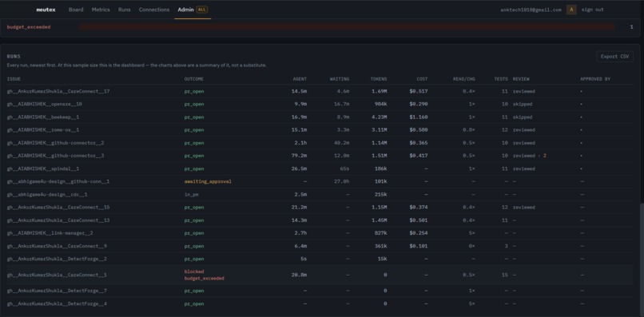The width and height of the screenshot is (644, 317).
Task: Click the anktech1010@gmail.com account email
Action: [x=531, y=10]
